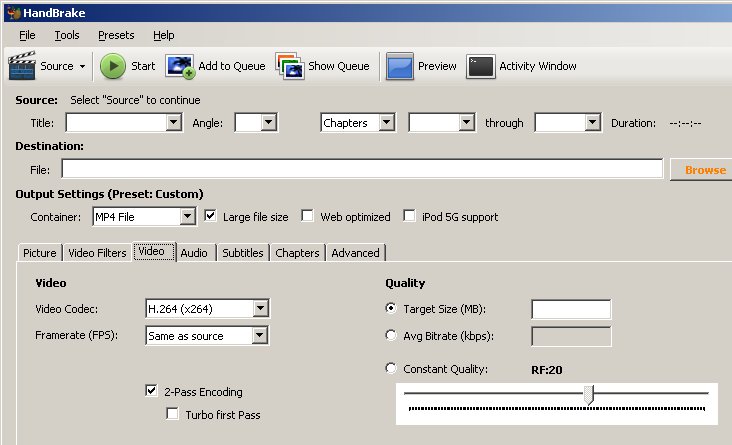Image resolution: width=732 pixels, height=445 pixels.
Task: Click the Source clapperboard icon
Action: 22,65
